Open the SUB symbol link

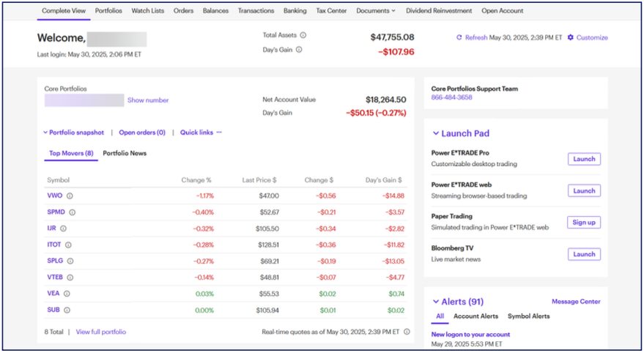point(53,310)
